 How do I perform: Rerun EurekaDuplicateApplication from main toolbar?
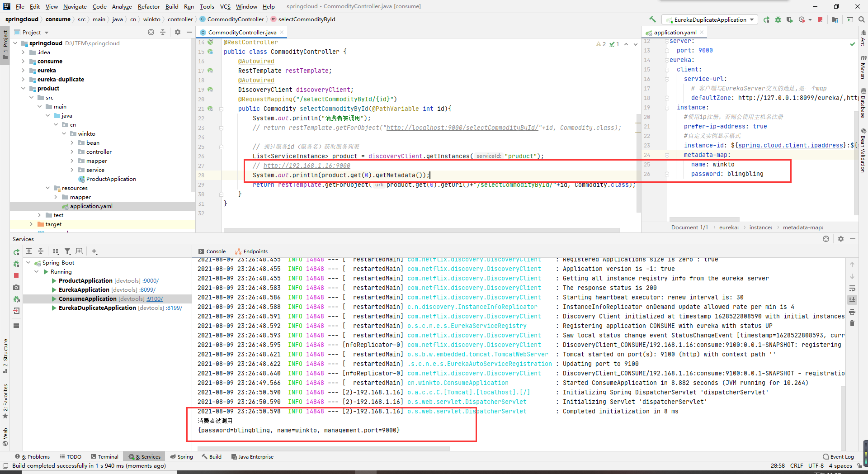tap(766, 19)
